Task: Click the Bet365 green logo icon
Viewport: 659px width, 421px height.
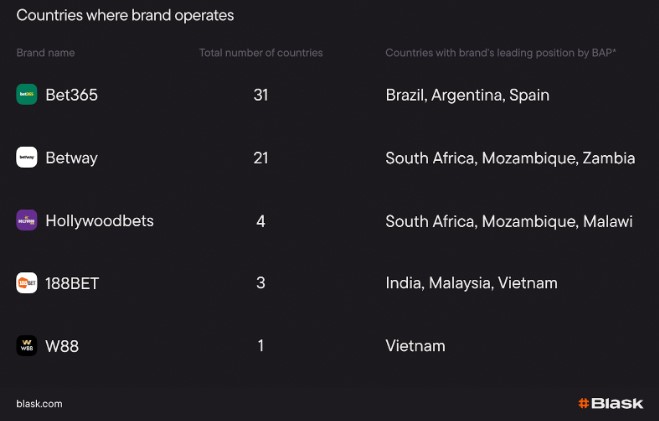Action: [26, 94]
